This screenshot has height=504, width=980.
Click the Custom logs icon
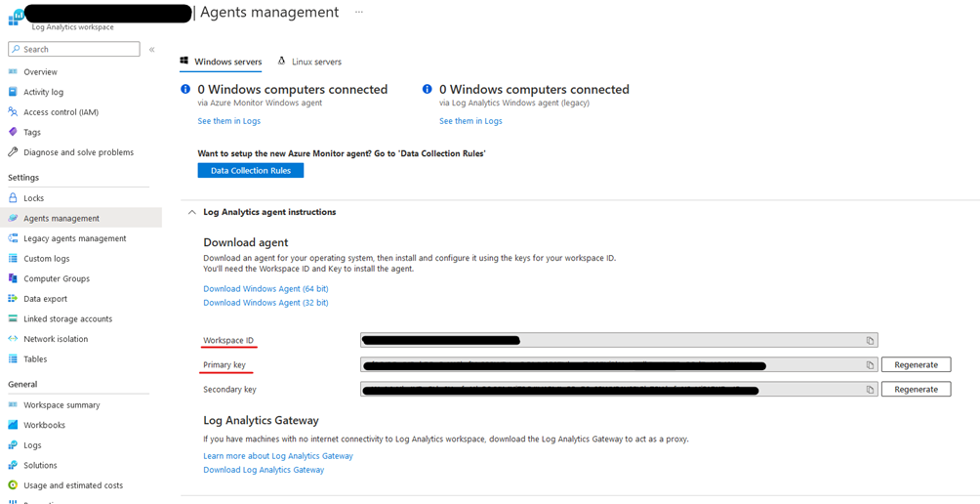tap(13, 258)
